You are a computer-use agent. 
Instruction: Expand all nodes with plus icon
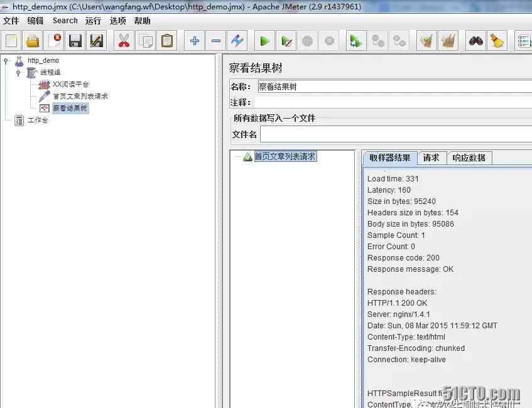195,41
